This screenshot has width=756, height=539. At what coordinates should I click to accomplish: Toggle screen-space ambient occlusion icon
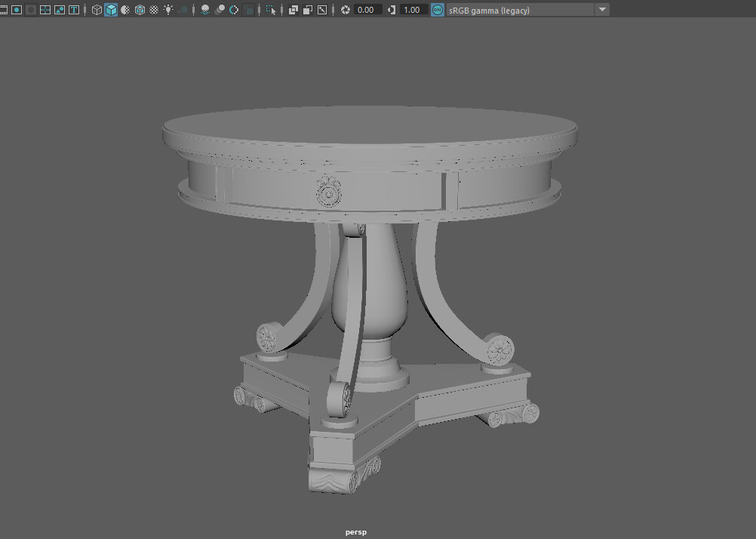tap(204, 10)
